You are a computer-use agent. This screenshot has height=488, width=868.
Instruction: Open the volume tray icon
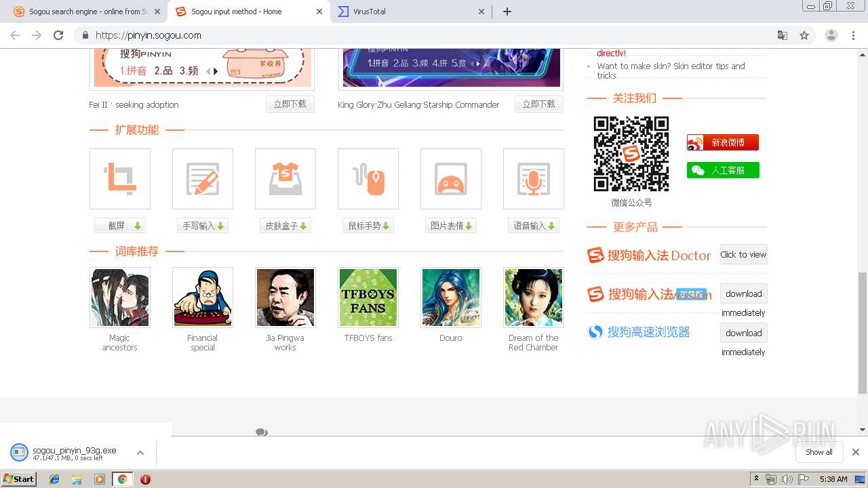(787, 479)
